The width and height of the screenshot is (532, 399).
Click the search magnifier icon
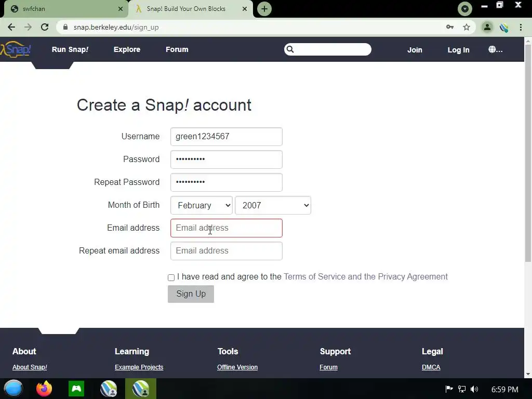[290, 49]
